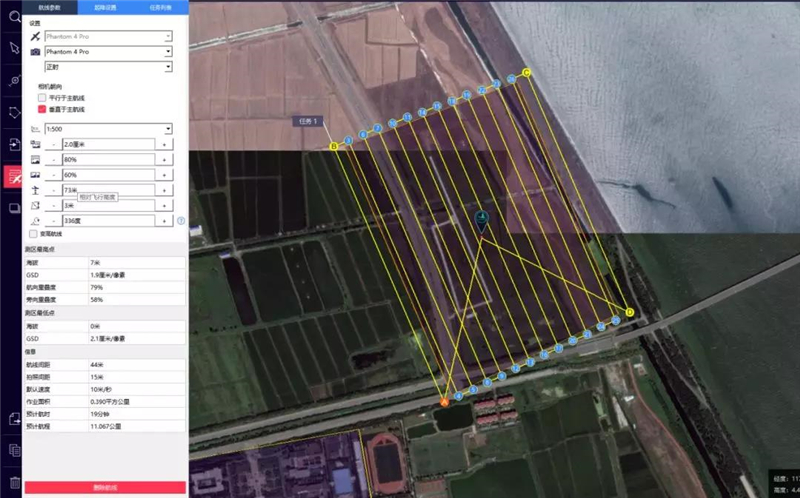
Task: Click the search magnifier icon in sidebar
Action: 14,16
